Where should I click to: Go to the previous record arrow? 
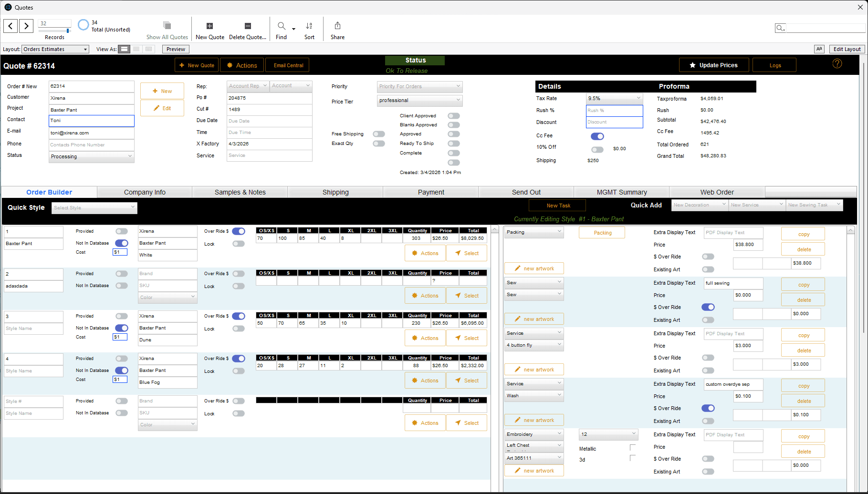(10, 26)
